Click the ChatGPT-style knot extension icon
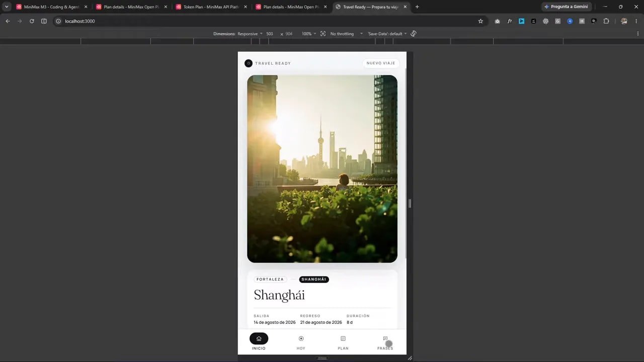The image size is (644, 362). pyautogui.click(x=546, y=21)
